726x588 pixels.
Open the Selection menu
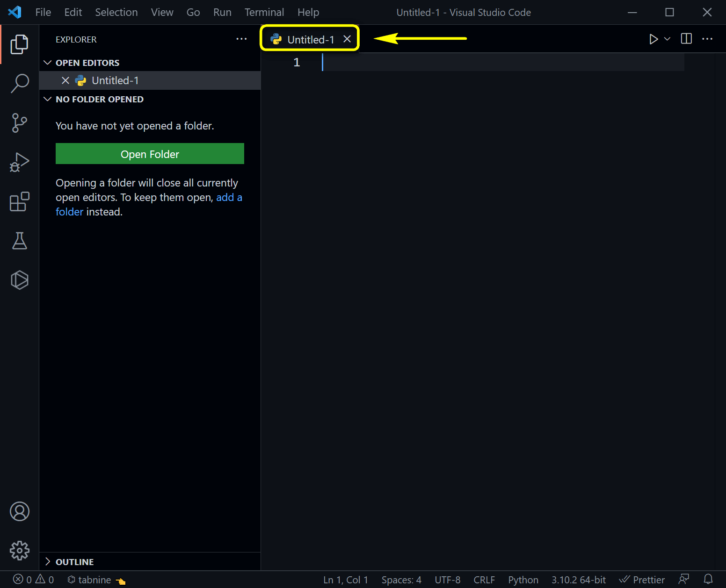tap(116, 12)
